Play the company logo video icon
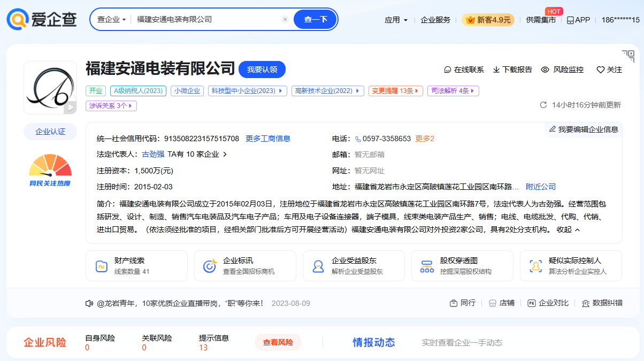The width and height of the screenshot is (644, 361). click(70, 107)
